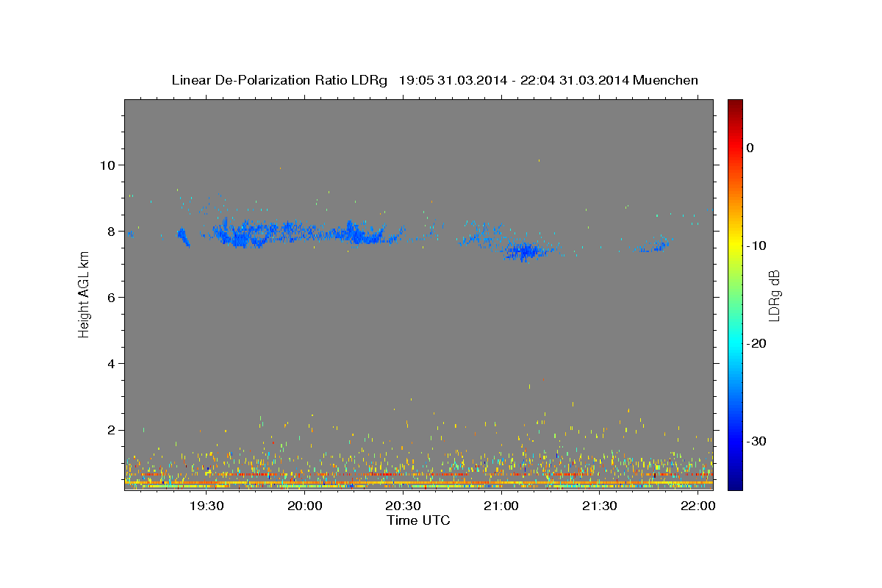Click the dark red top of colorbar

(x=735, y=104)
